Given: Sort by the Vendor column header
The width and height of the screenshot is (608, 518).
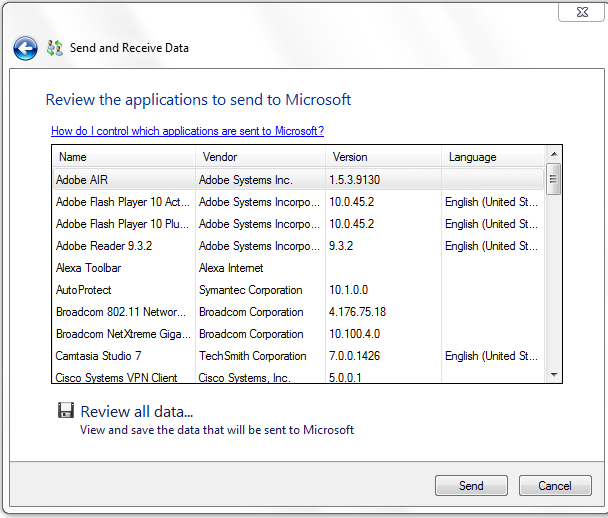Looking at the screenshot, I should click(260, 157).
